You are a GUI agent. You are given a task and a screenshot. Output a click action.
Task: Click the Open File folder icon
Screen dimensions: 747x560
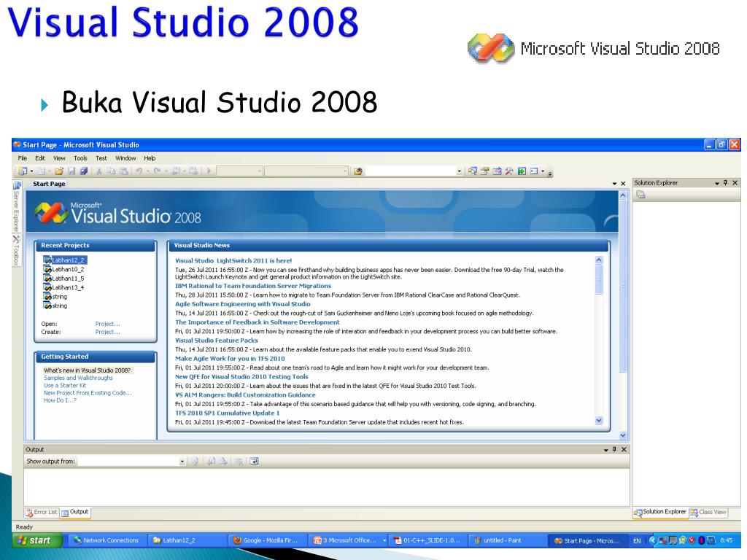click(58, 171)
